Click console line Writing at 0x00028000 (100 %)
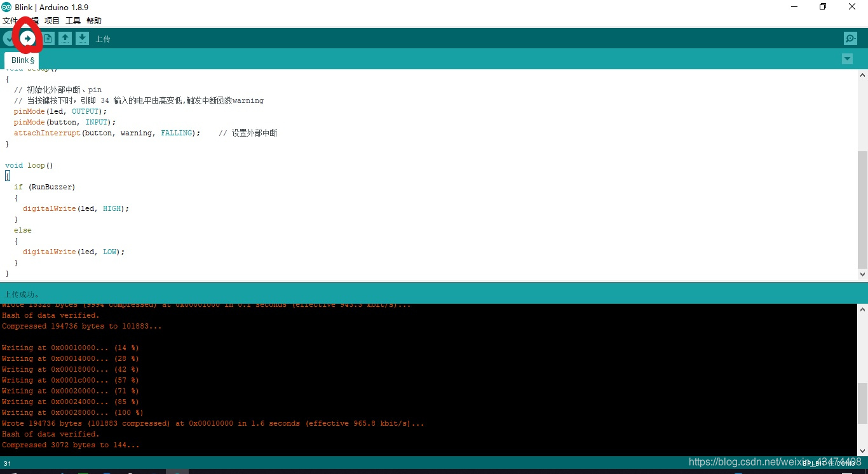 point(72,412)
